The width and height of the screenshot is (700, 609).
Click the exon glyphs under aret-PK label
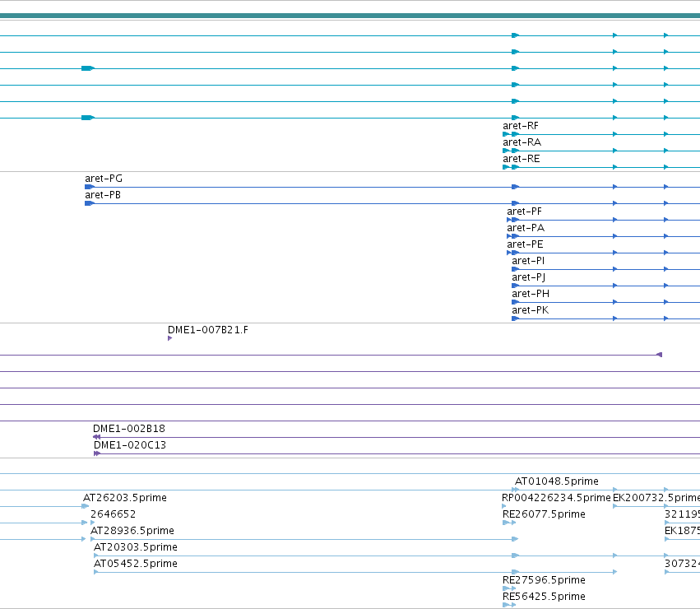[x=515, y=318]
